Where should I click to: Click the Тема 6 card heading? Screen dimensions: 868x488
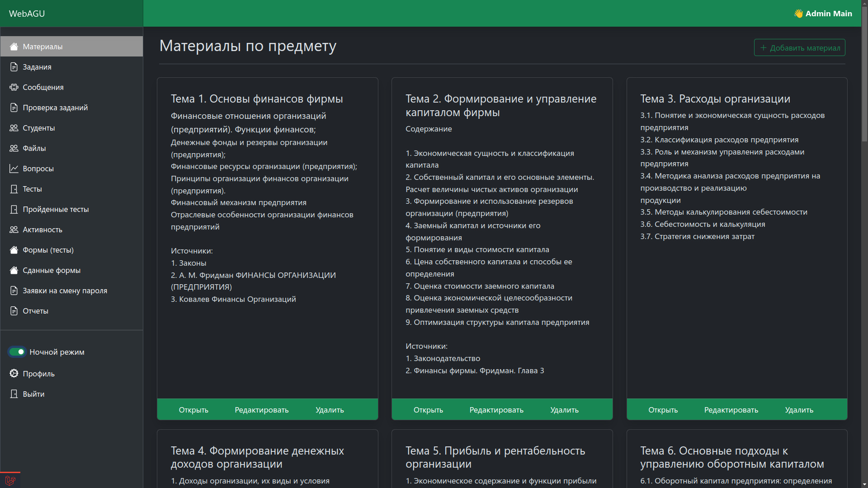(732, 457)
